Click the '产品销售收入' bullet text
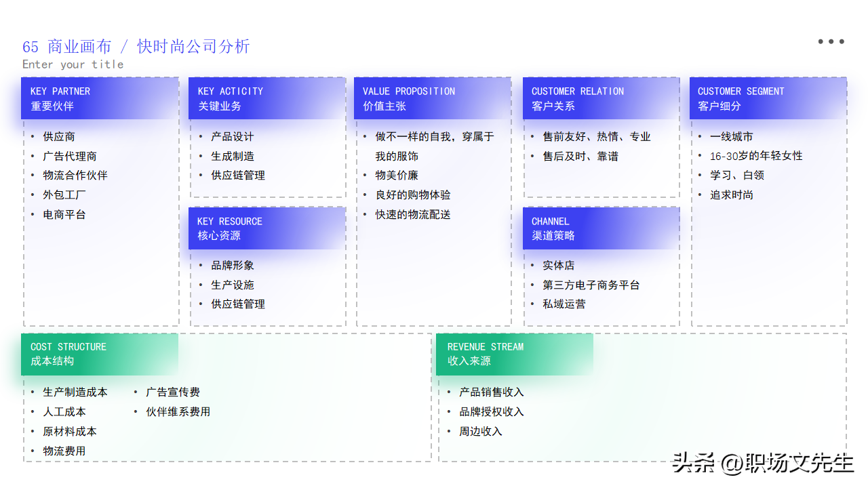868x488 pixels. tap(492, 392)
